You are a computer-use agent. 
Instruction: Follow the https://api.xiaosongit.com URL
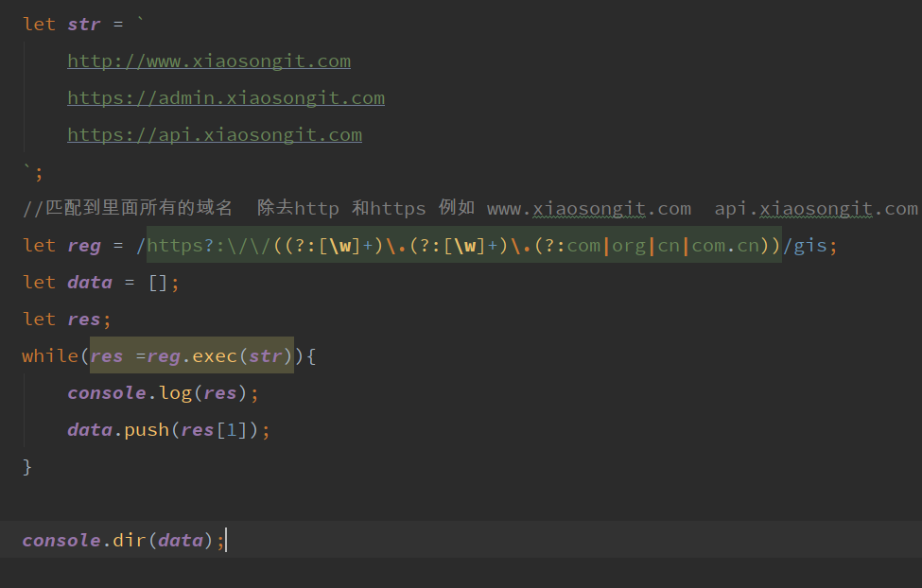point(215,135)
